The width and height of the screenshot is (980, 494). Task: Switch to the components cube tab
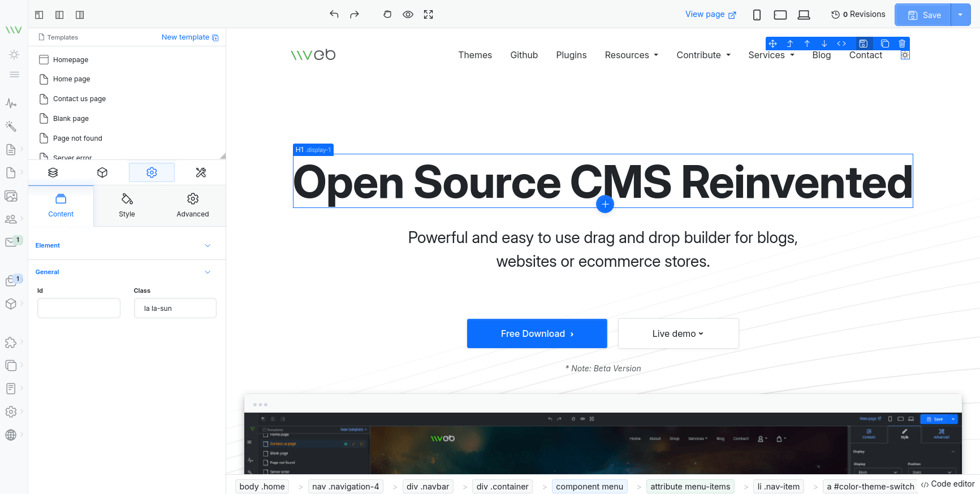[x=102, y=172]
